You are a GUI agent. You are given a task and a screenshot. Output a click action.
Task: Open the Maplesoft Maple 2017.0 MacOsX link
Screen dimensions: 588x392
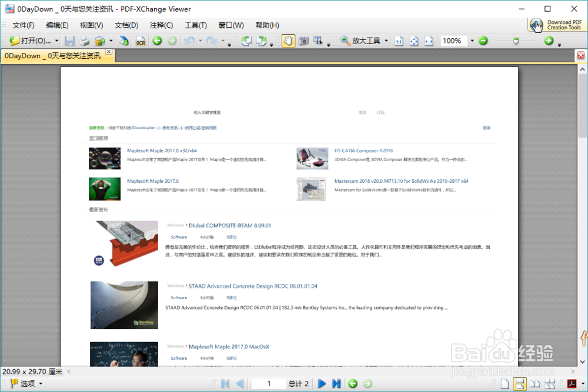tap(229, 347)
